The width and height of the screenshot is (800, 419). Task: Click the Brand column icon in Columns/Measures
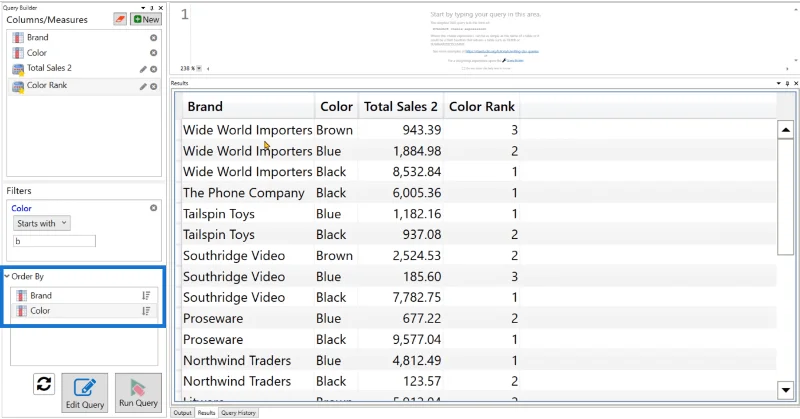click(x=18, y=38)
